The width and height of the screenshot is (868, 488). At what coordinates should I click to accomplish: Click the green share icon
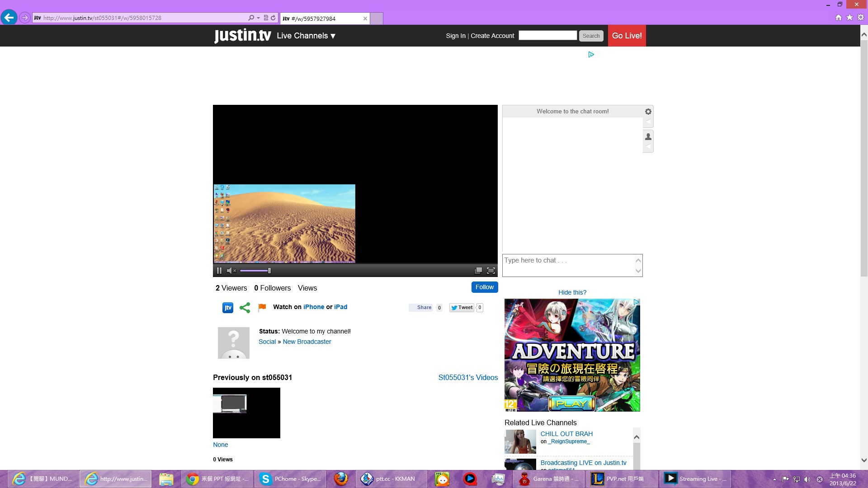[x=245, y=308]
